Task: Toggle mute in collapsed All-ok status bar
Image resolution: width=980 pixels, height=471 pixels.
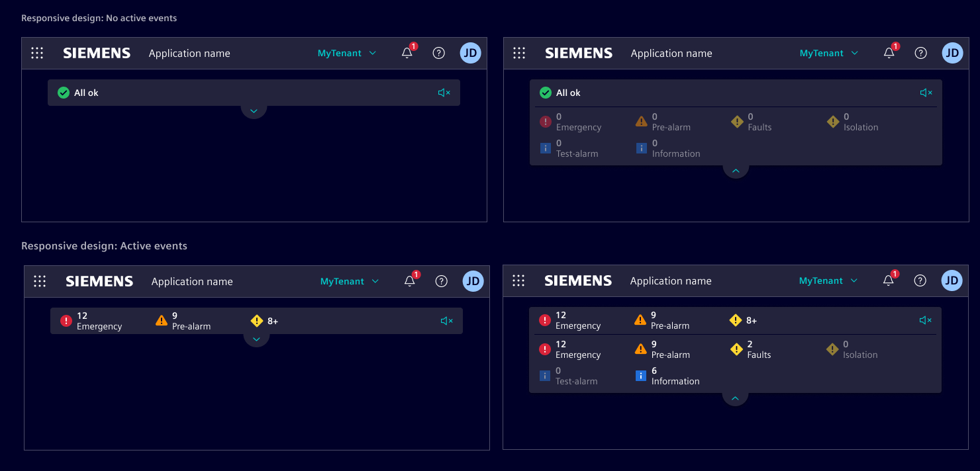Action: [444, 93]
